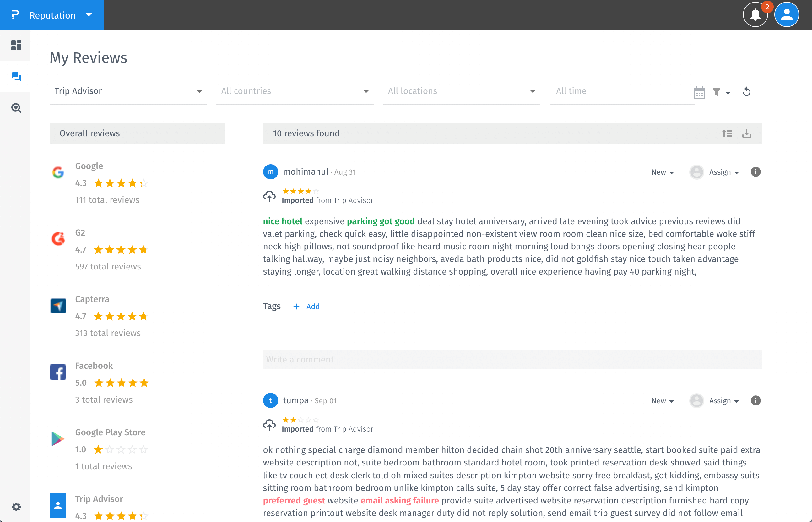Screen dimensions: 812x522
Task: Open the notifications bell
Action: [755, 15]
